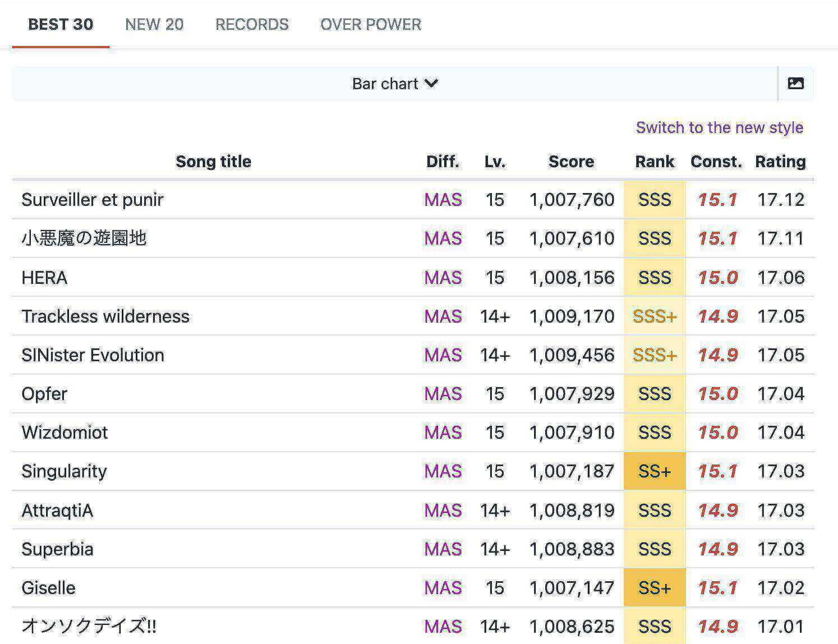Select the song Giselle
Image resolution: width=838 pixels, height=644 pixels.
[48, 588]
